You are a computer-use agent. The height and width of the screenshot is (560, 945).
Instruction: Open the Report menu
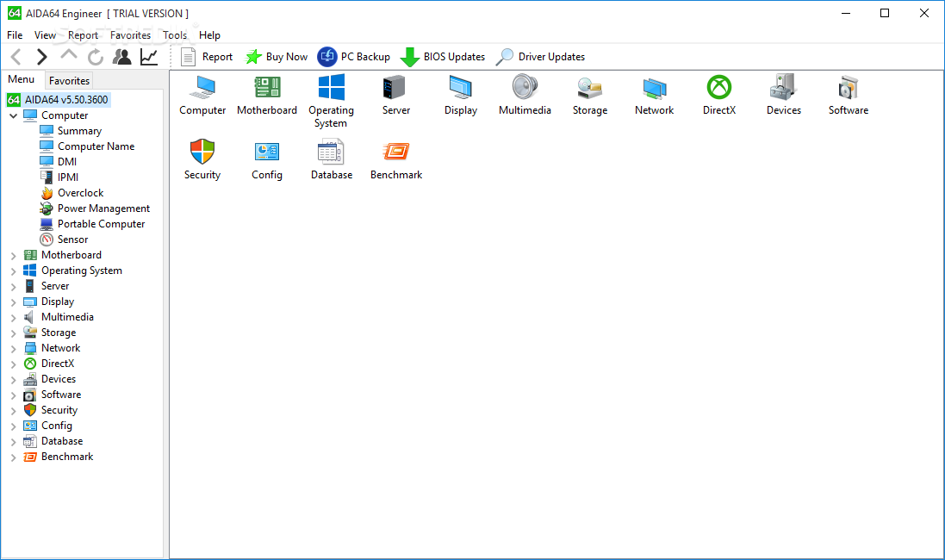(84, 35)
